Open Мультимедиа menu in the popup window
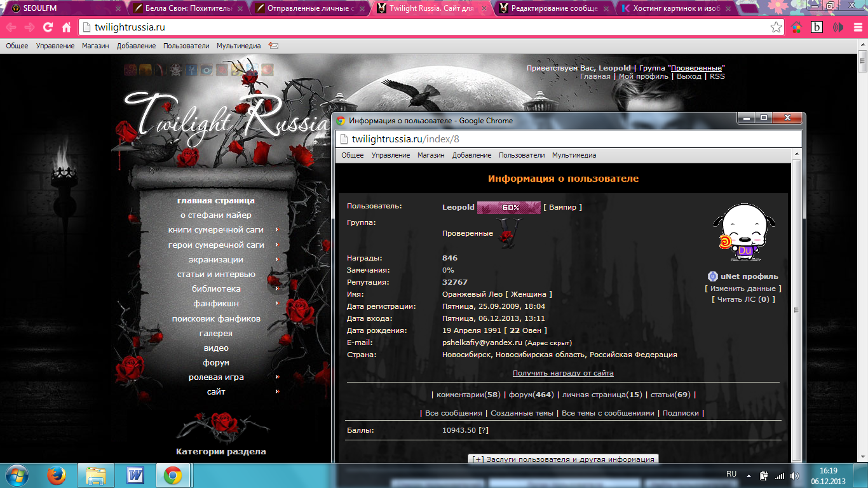This screenshot has width=868, height=488. coord(574,155)
